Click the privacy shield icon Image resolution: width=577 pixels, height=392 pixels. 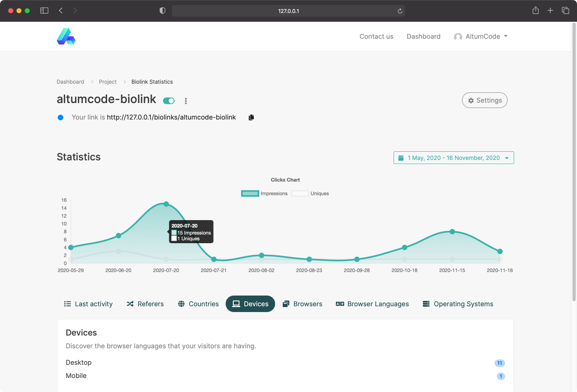[162, 11]
